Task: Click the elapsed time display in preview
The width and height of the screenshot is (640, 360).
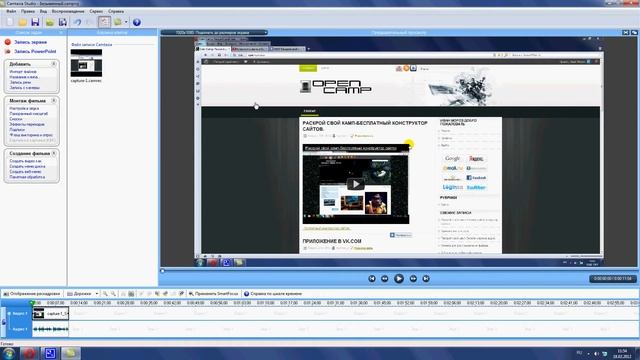Action: (x=613, y=279)
